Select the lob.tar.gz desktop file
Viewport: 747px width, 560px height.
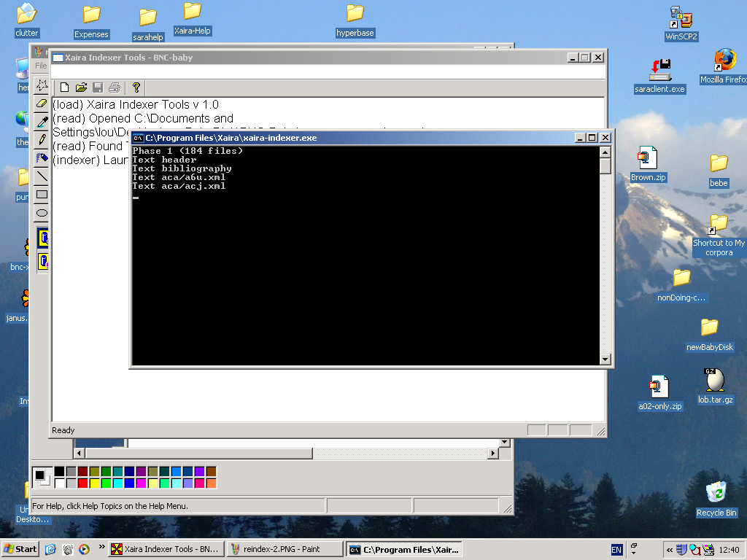[715, 386]
